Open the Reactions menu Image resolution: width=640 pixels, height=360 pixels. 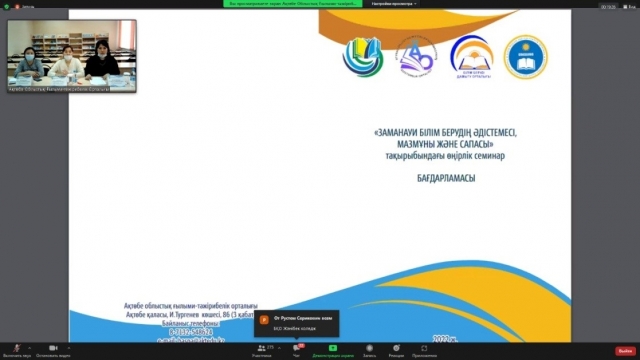pyautogui.click(x=396, y=351)
